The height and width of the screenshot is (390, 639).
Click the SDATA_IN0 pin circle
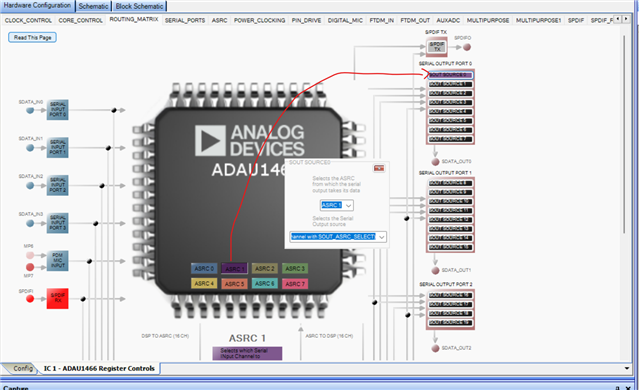(x=30, y=110)
